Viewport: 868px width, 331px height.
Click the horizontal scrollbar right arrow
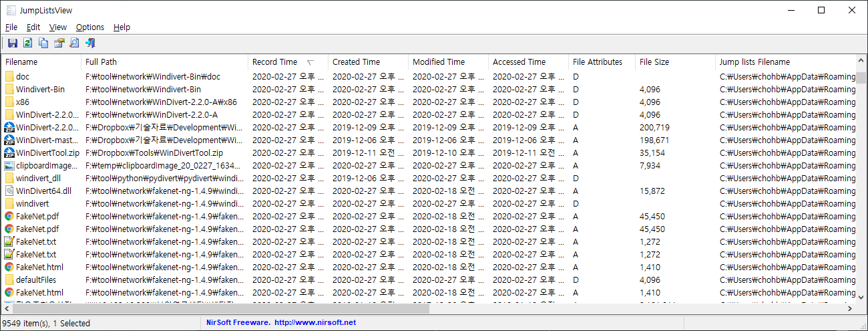[x=850, y=309]
